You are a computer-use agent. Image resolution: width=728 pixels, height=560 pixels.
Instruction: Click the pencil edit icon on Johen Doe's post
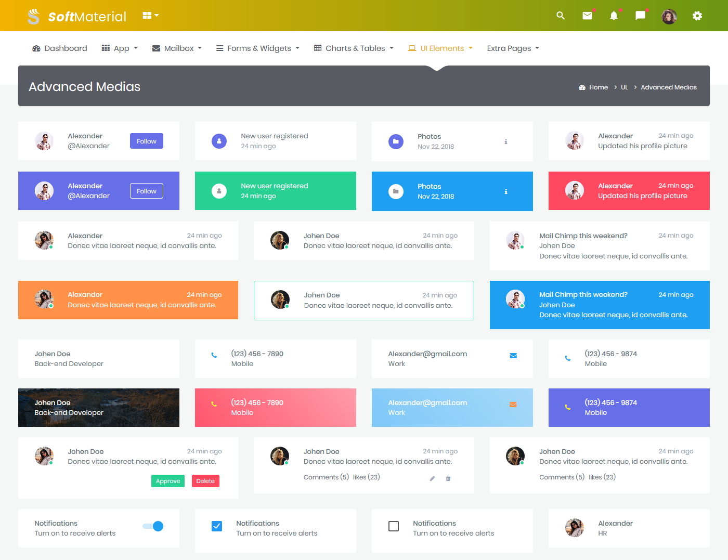[432, 478]
